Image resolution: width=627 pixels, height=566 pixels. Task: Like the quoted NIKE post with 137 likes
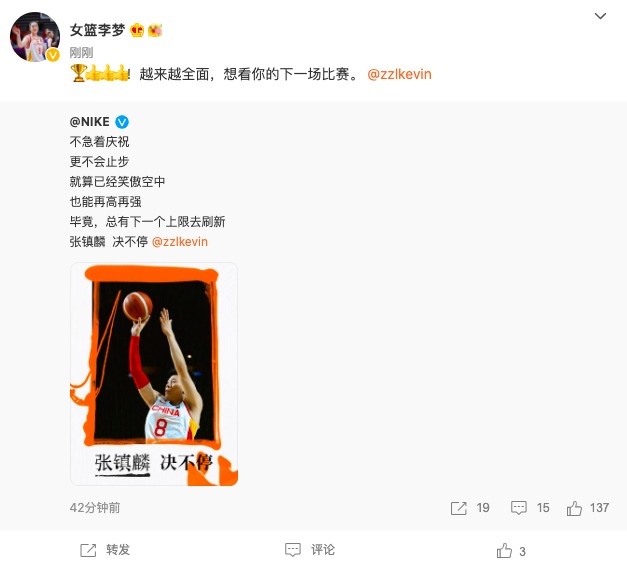click(574, 508)
